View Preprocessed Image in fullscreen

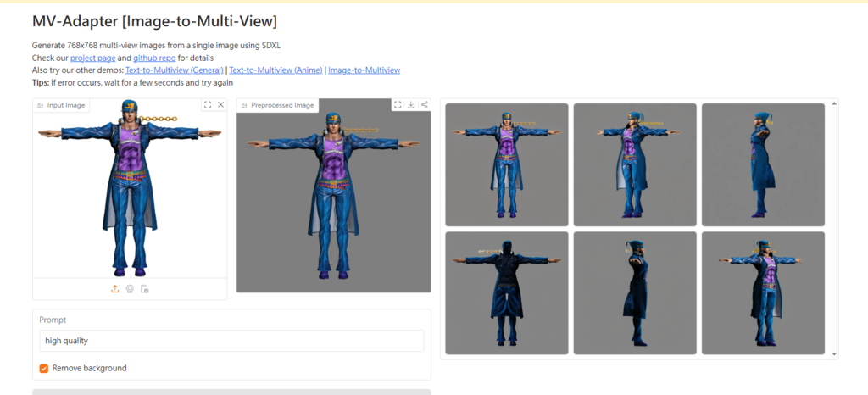(398, 104)
